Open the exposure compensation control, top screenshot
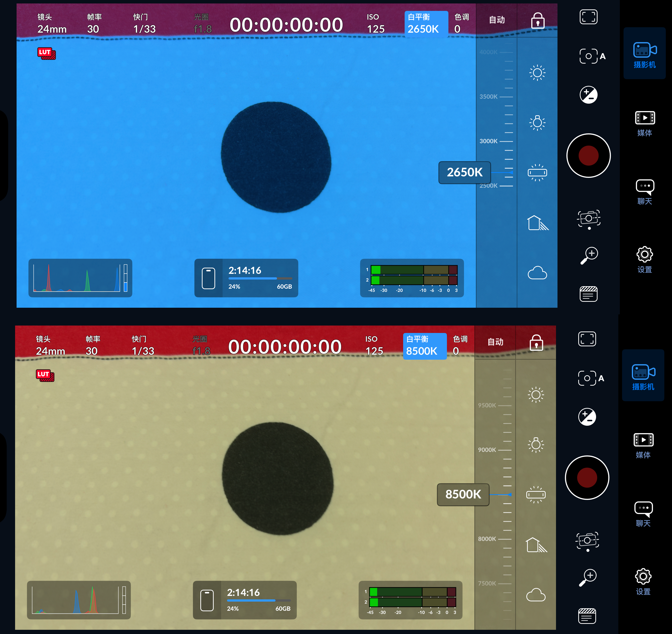The width and height of the screenshot is (672, 634). tap(588, 95)
